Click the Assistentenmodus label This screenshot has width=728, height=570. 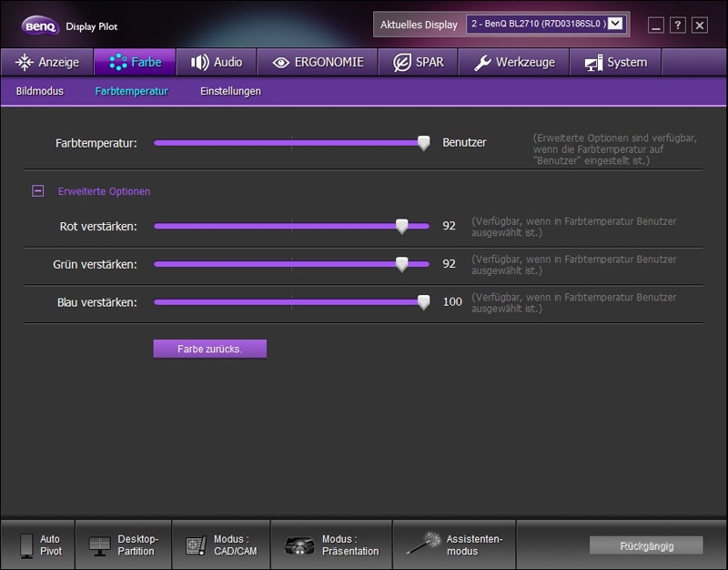coord(474,545)
